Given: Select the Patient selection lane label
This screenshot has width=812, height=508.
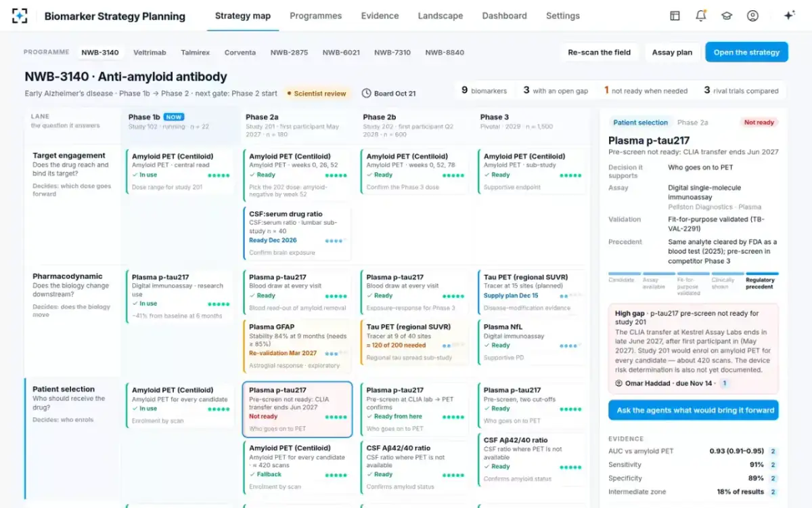Looking at the screenshot, I should click(64, 389).
